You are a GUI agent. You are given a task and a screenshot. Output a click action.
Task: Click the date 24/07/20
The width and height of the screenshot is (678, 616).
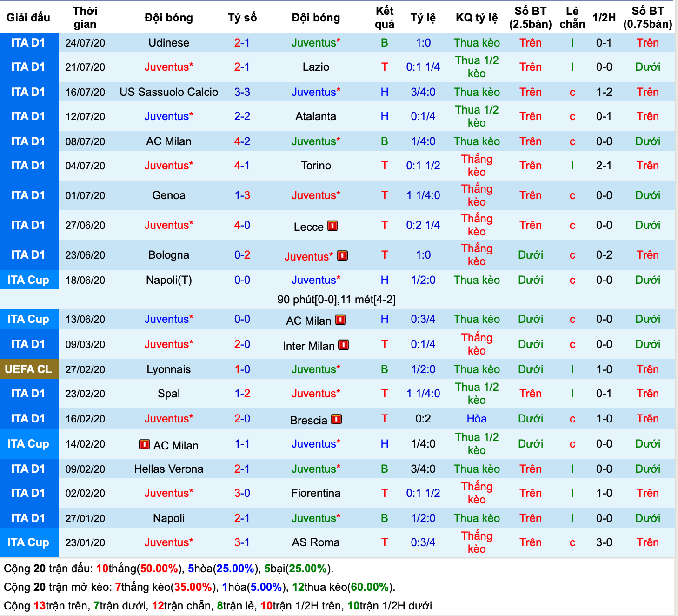point(85,43)
